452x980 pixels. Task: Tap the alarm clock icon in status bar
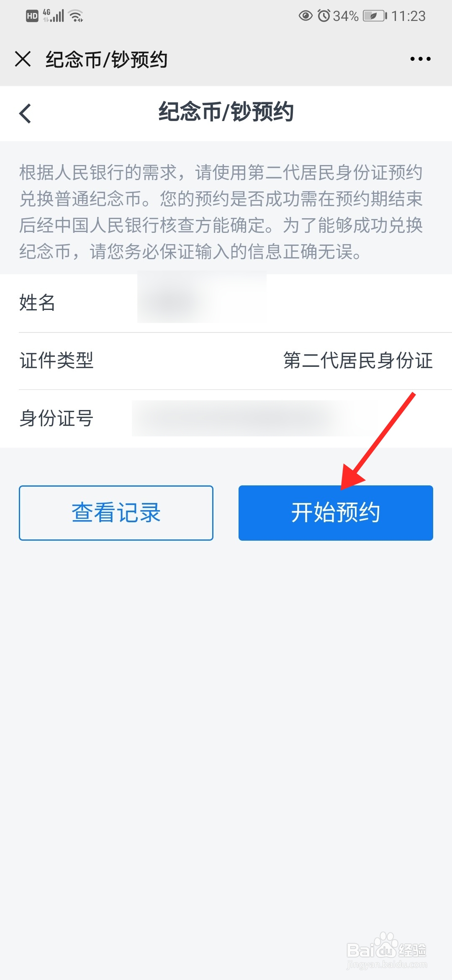(x=324, y=16)
